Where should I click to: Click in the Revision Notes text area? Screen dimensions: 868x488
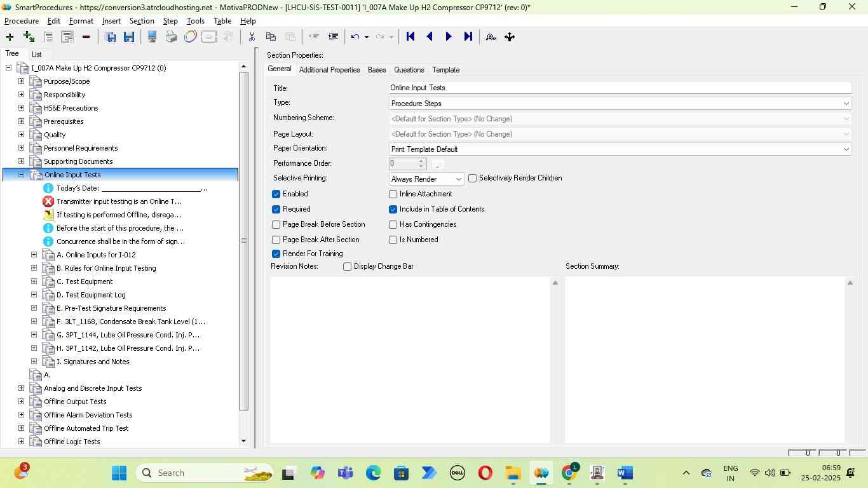click(x=410, y=360)
